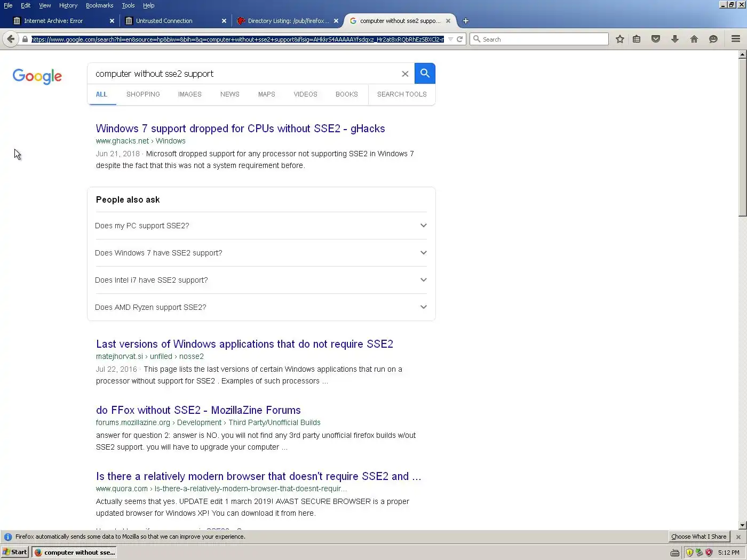Open the Edit menu

(x=26, y=5)
